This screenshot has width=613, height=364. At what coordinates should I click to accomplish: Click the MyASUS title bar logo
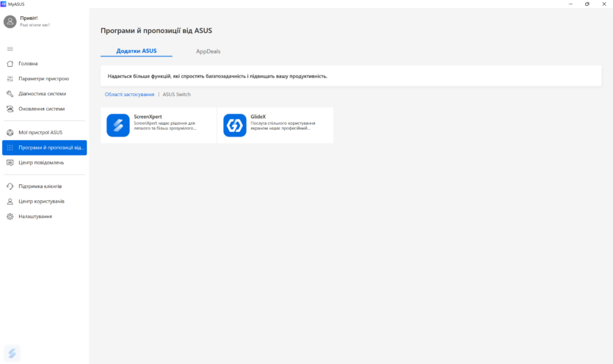pyautogui.click(x=4, y=4)
